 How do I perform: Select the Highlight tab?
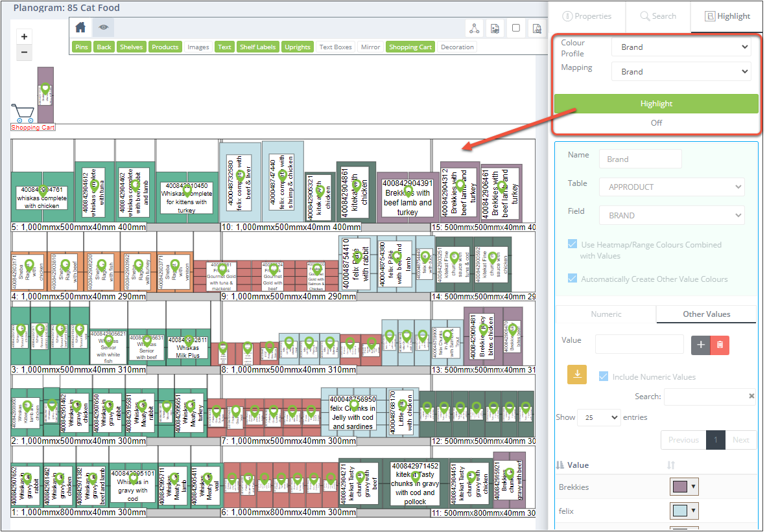pyautogui.click(x=727, y=16)
